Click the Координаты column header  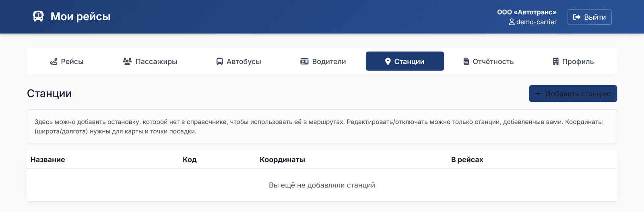pyautogui.click(x=282, y=160)
